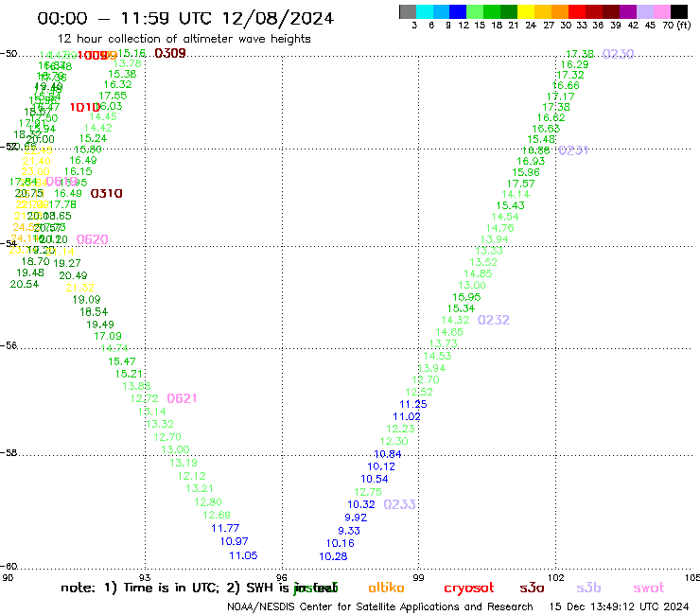
Task: Select the yellow 24 ft legend swatch
Action: point(526,11)
